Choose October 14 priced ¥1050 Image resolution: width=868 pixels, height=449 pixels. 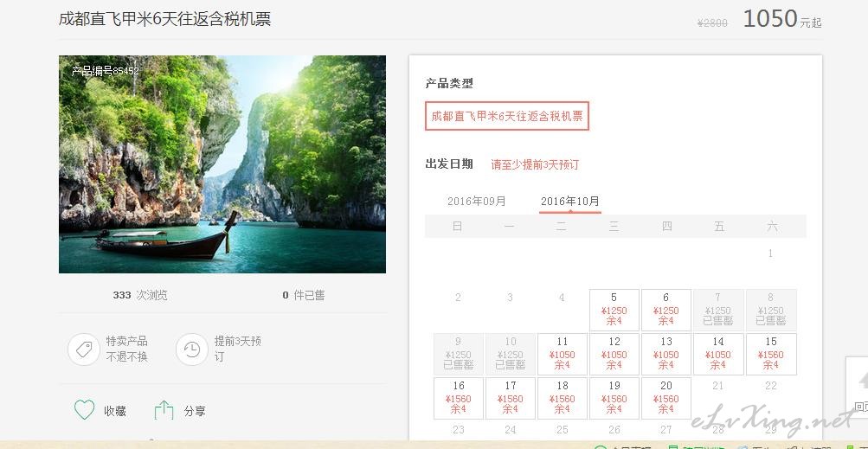(717, 354)
